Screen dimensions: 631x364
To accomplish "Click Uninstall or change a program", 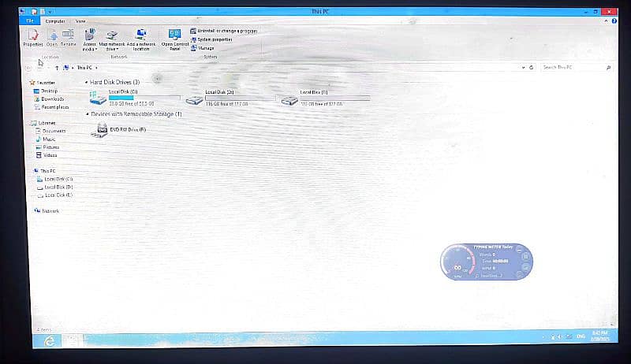I will coord(223,31).
